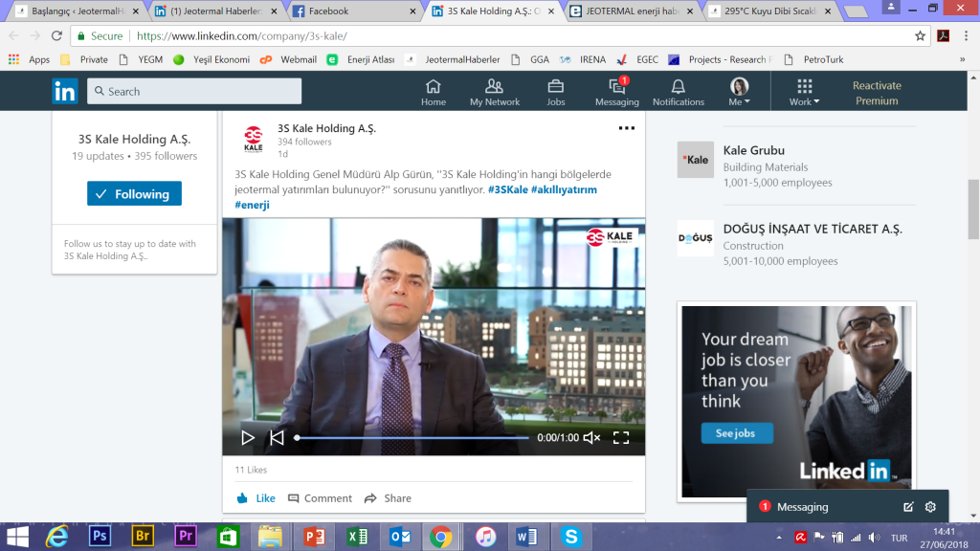Open LinkedIn Home icon in navbar
This screenshot has width=980, height=551.
(x=434, y=92)
